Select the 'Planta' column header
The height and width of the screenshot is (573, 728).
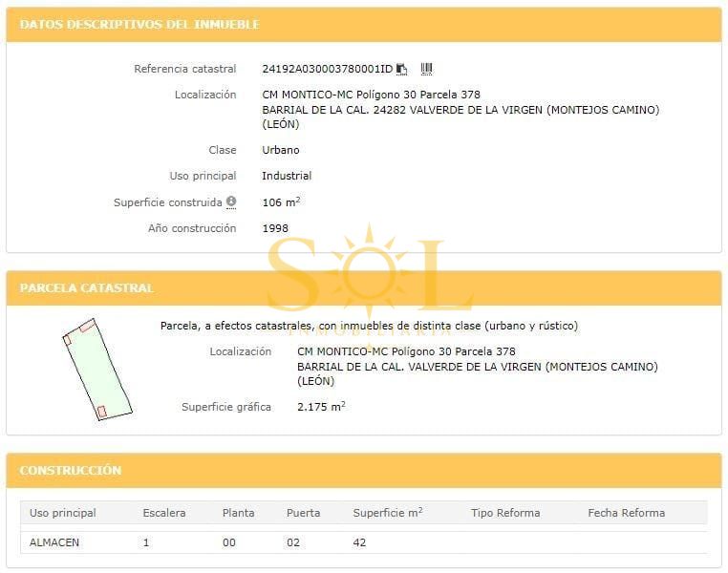tap(238, 513)
